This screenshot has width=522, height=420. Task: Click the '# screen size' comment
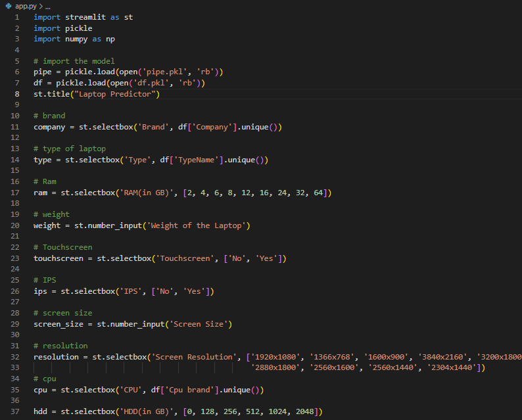[x=63, y=313]
